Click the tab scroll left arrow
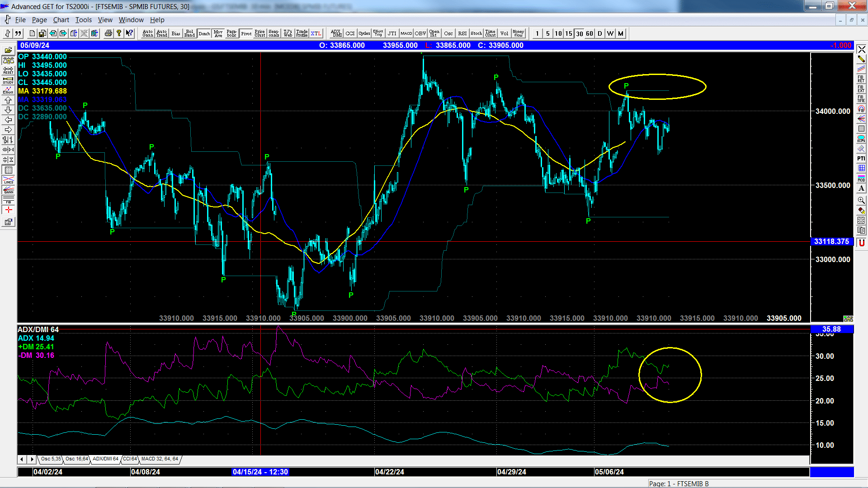The width and height of the screenshot is (868, 488). [22, 459]
